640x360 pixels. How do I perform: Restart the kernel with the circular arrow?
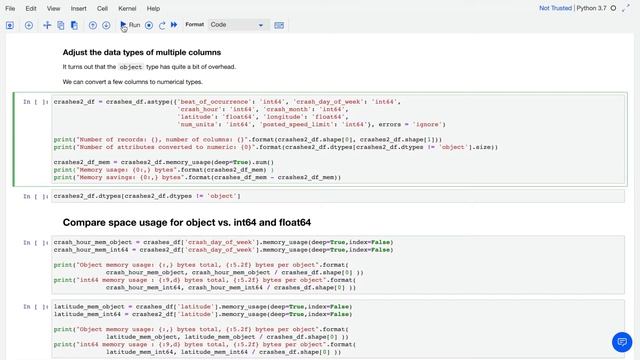coord(162,25)
